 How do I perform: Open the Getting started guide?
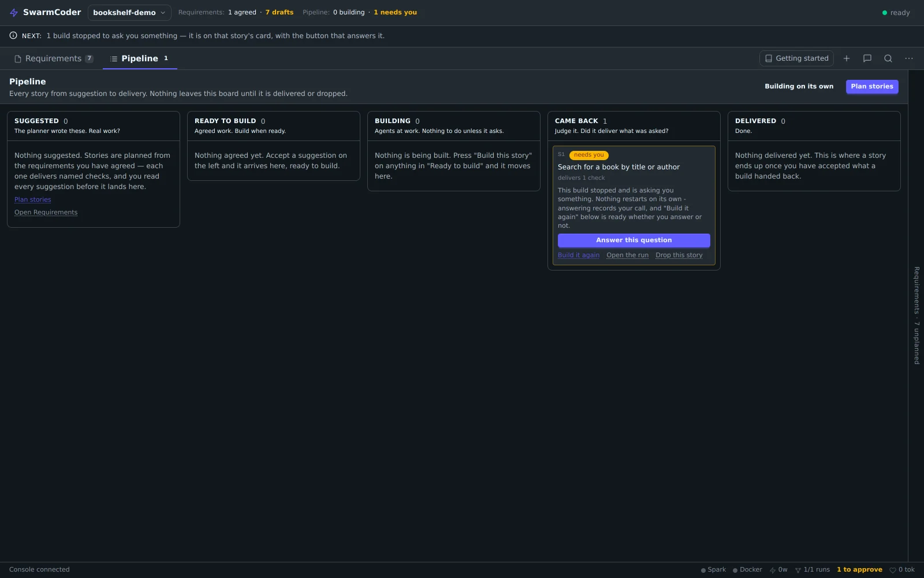pyautogui.click(x=796, y=58)
